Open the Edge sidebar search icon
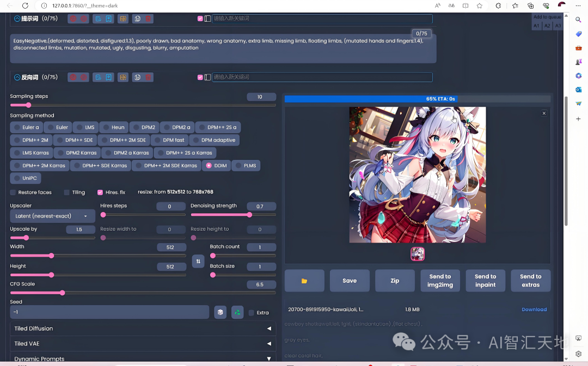The image size is (588, 366). (578, 20)
